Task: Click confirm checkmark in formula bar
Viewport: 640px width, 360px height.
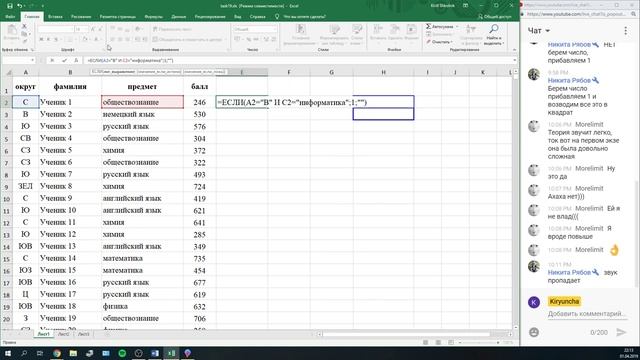Action: 64,60
